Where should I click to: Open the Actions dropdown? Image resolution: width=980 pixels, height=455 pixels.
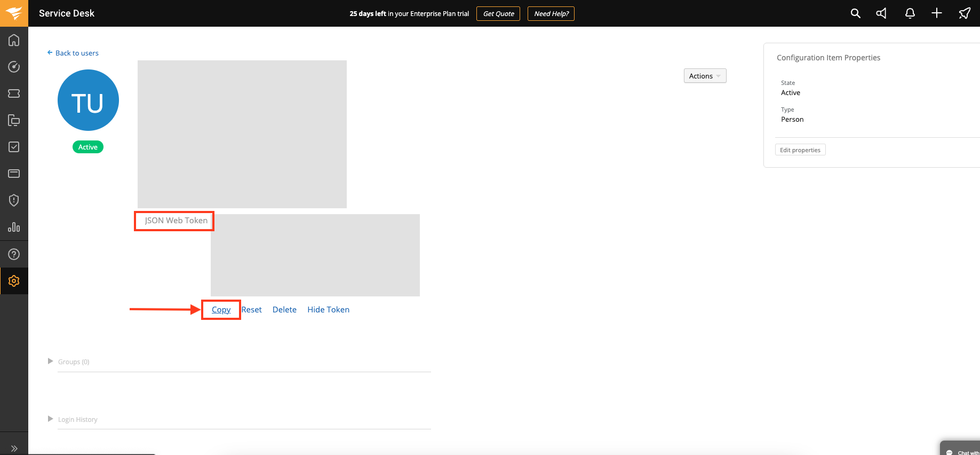(x=705, y=76)
